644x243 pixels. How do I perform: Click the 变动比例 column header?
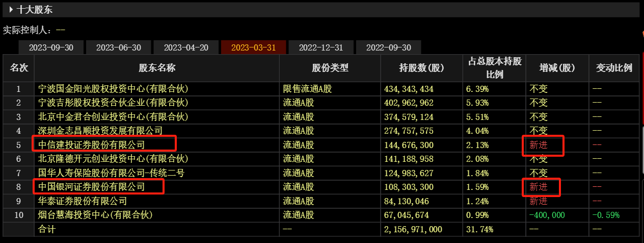pos(614,68)
